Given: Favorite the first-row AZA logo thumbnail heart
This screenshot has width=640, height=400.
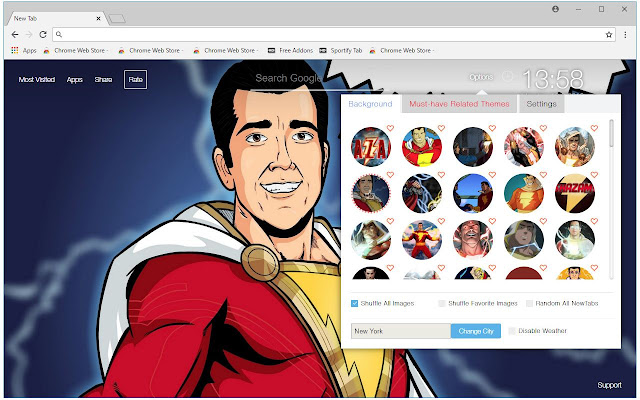Looking at the screenshot, I should [x=390, y=128].
